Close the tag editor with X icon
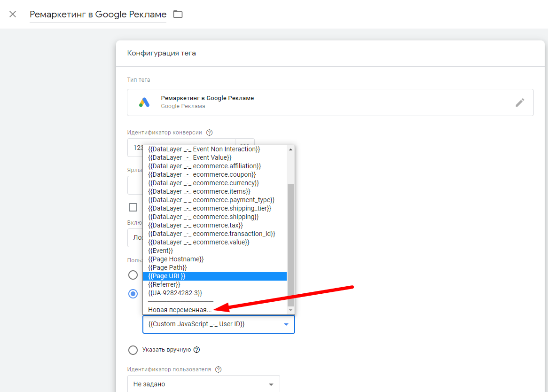 click(13, 14)
